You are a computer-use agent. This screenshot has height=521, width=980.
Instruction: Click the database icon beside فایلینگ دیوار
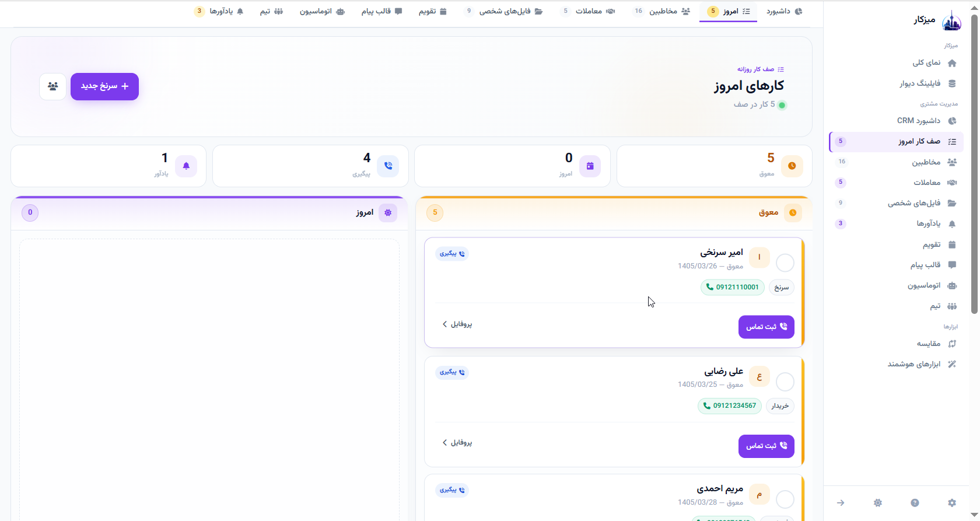point(952,83)
